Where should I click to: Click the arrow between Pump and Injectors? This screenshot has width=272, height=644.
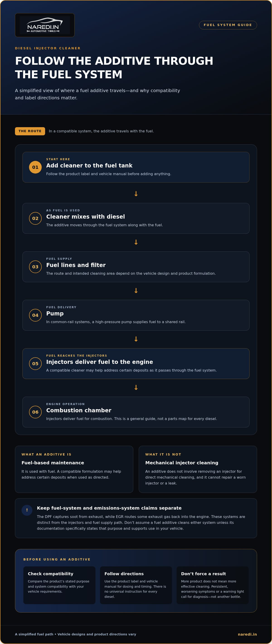pyautogui.click(x=136, y=339)
